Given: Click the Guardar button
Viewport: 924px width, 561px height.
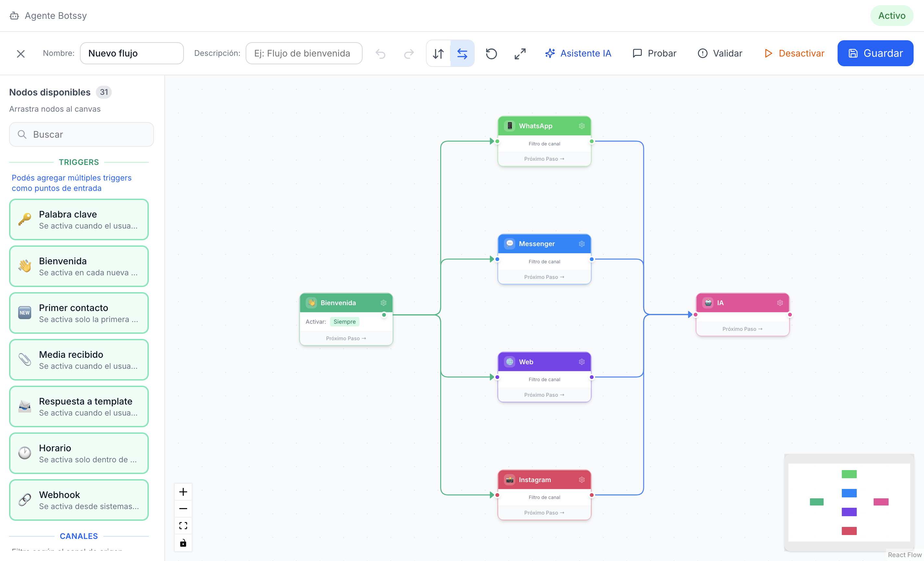Looking at the screenshot, I should [x=875, y=53].
